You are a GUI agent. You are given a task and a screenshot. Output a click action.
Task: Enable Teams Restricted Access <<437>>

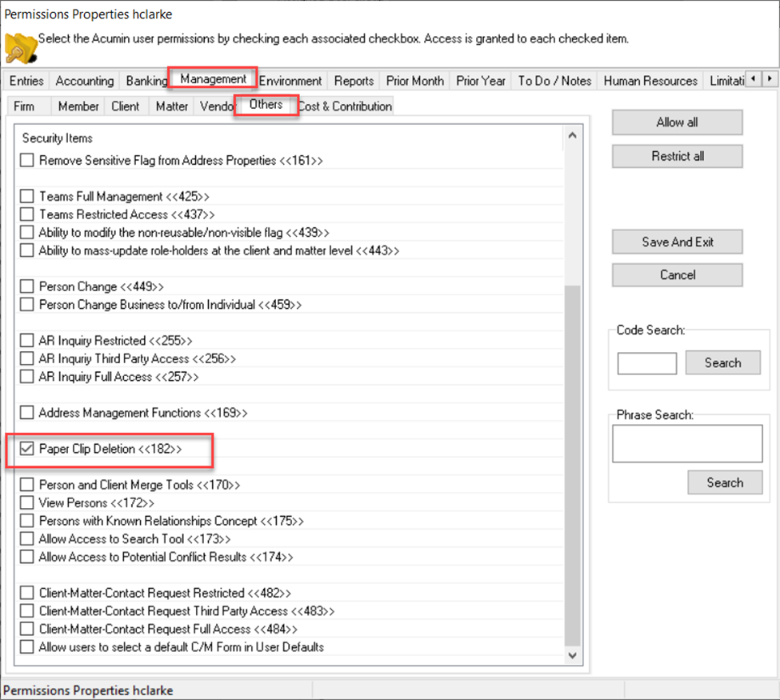coord(27,214)
